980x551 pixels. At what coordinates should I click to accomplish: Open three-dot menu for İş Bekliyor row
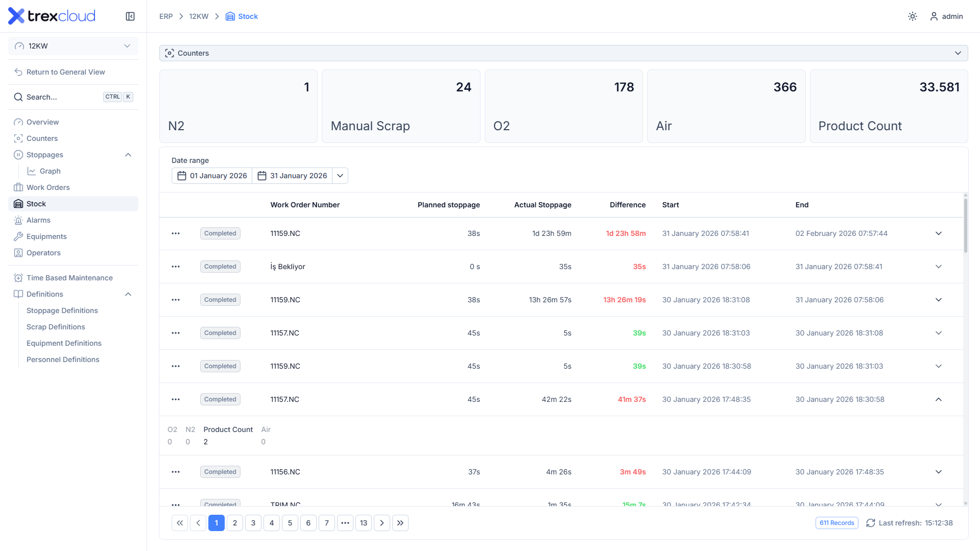[176, 267]
